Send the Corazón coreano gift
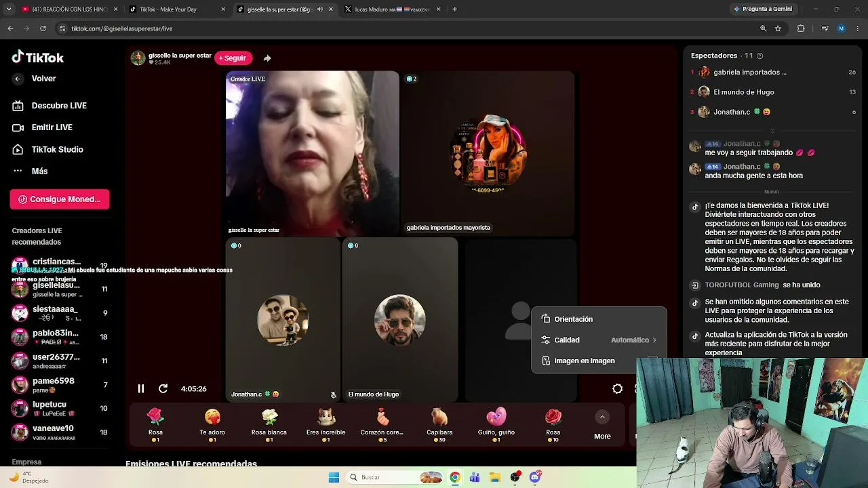Viewport: 868px width, 488px height. (x=382, y=426)
